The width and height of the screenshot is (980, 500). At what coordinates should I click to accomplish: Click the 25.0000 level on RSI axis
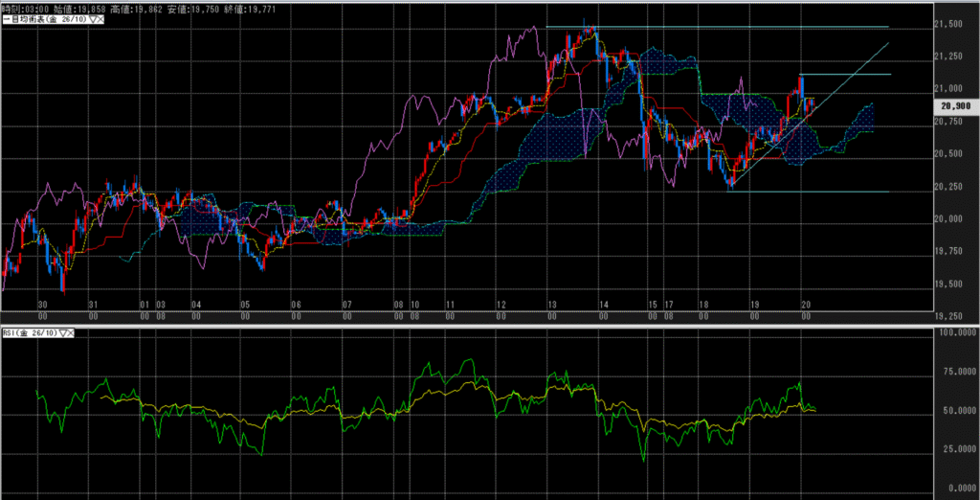pos(953,448)
